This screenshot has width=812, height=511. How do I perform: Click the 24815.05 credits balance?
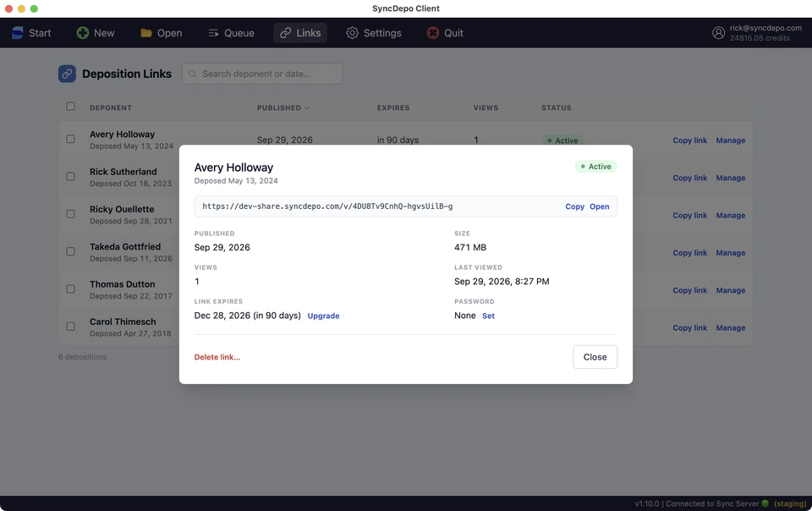[760, 38]
